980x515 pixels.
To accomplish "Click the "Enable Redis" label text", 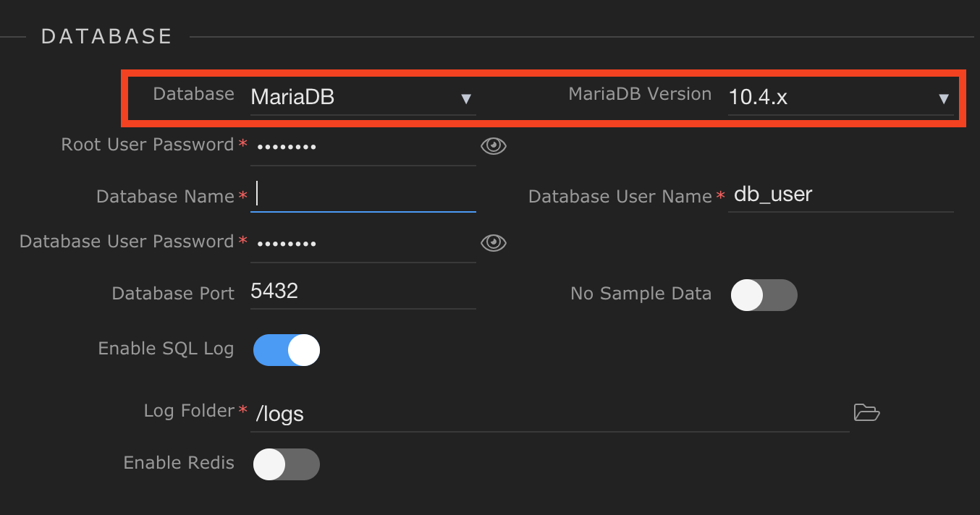I will (x=179, y=463).
